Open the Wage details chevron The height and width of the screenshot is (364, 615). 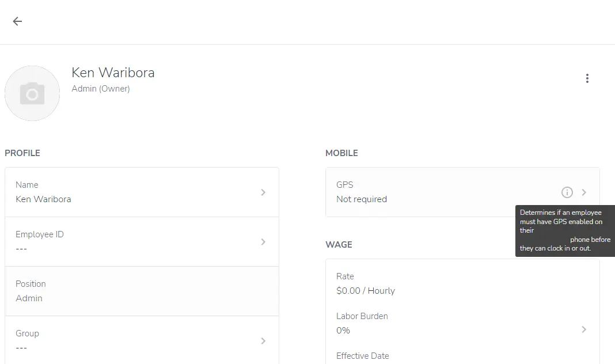584,329
